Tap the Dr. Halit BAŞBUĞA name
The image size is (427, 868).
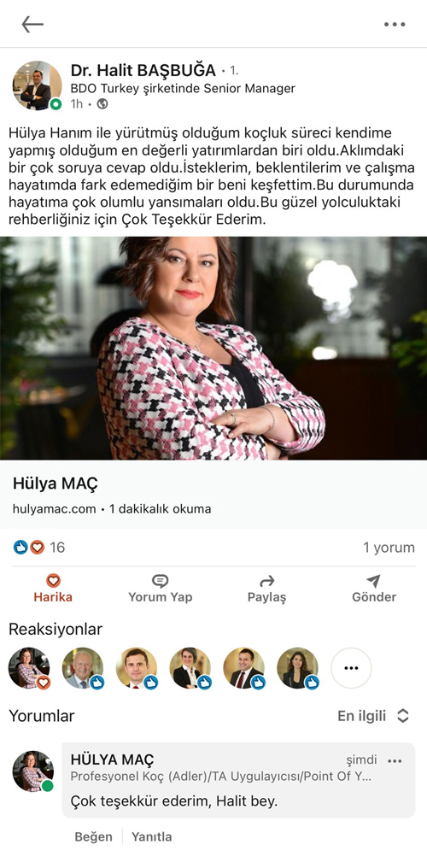[x=143, y=70]
